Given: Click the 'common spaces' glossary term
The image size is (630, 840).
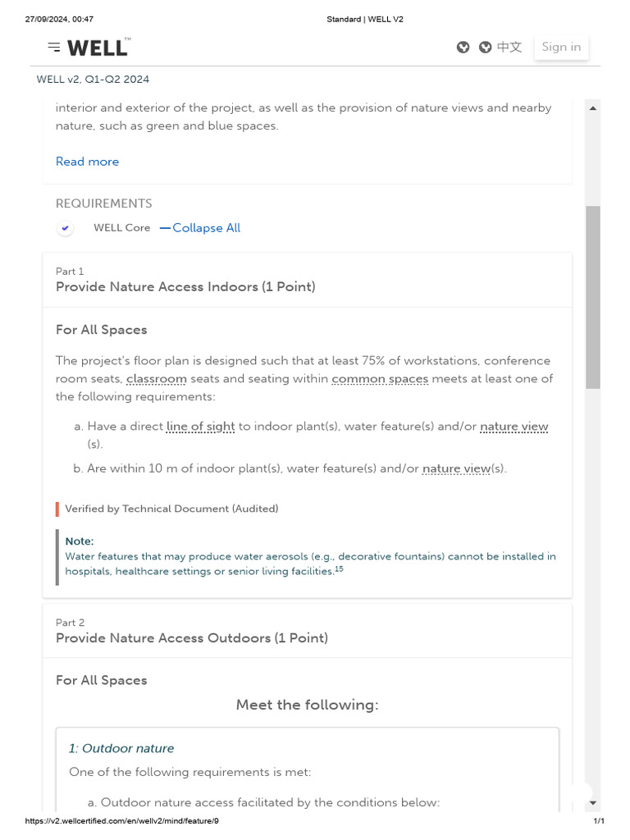Looking at the screenshot, I should click(x=380, y=379).
